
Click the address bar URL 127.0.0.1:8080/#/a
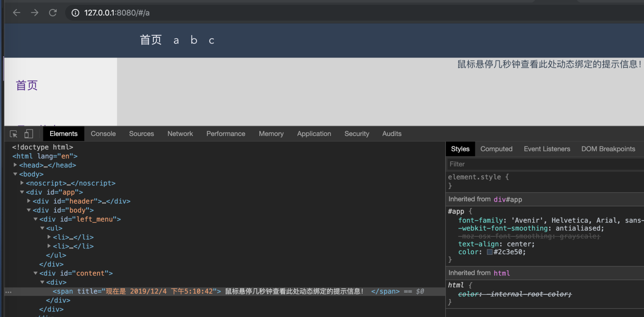117,13
